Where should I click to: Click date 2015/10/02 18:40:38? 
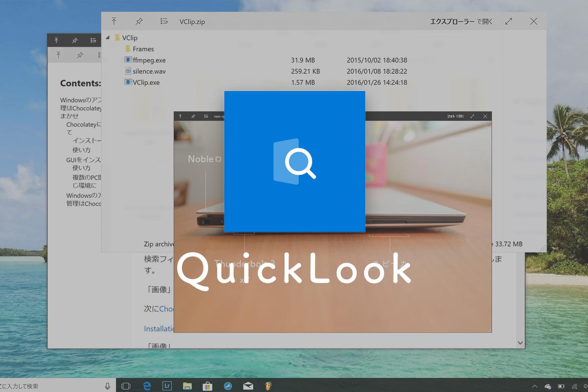click(377, 60)
